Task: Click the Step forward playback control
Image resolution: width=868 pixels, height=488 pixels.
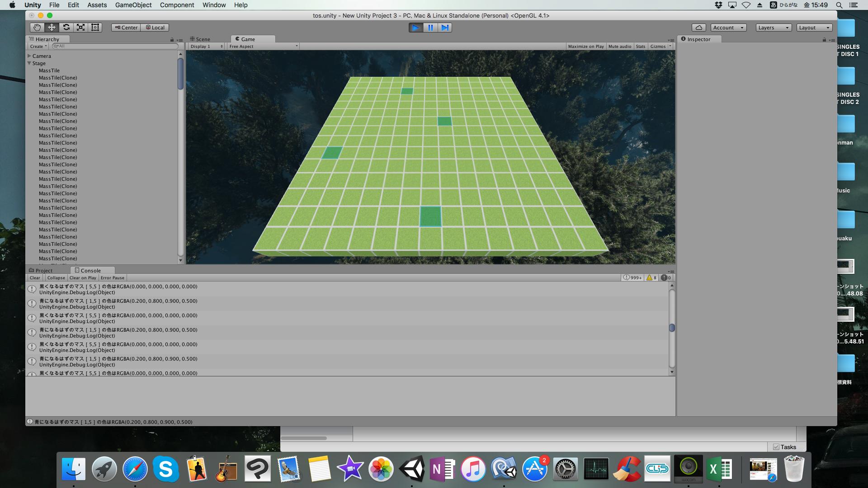Action: pos(445,28)
